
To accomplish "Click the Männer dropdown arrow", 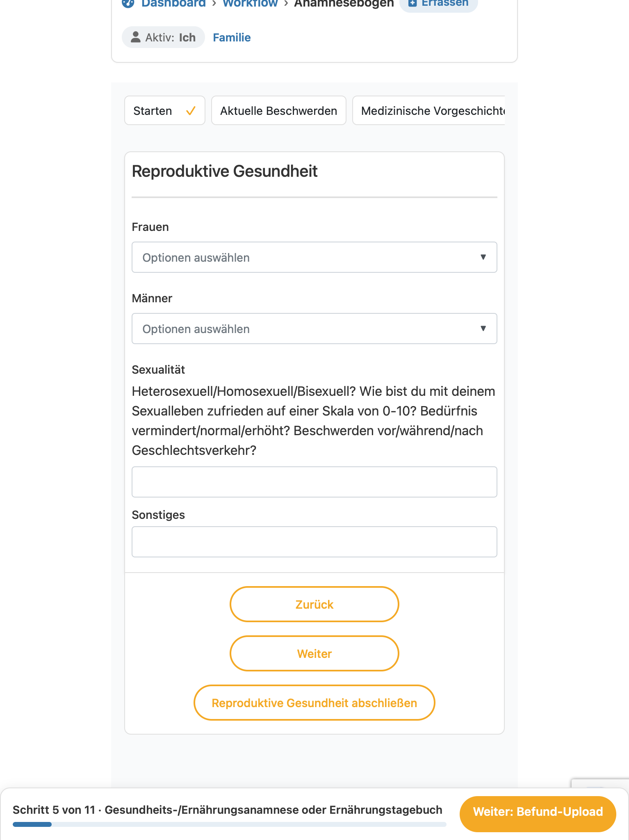I will pyautogui.click(x=483, y=329).
